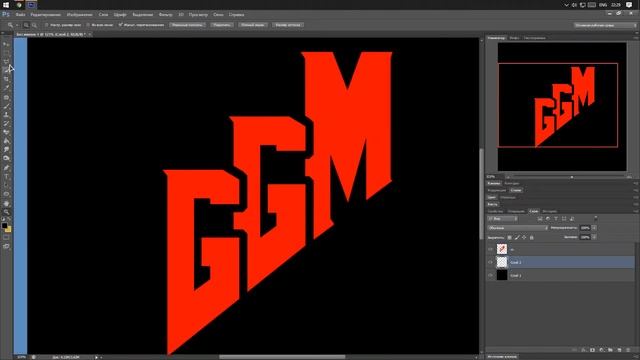This screenshot has height=360, width=640.
Task: Select the Brush tool
Action: coord(6,106)
